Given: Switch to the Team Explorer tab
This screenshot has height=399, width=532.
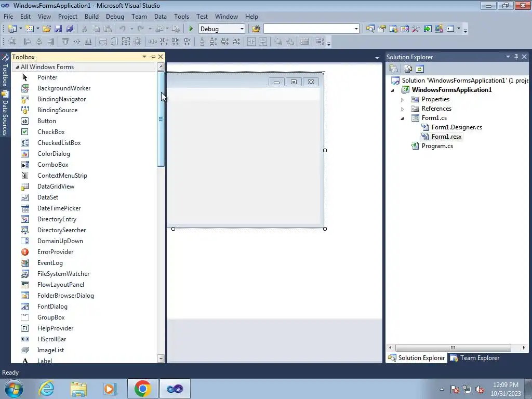Looking at the screenshot, I should 475,358.
